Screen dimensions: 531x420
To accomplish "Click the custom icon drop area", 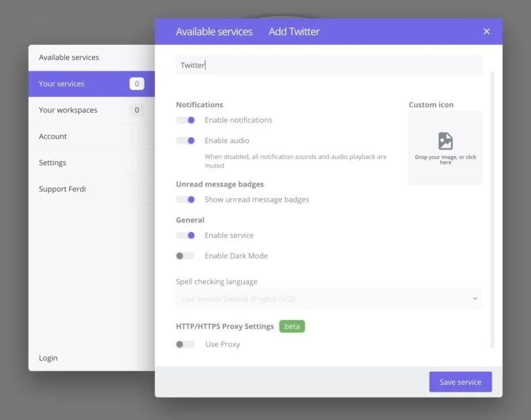I will 445,148.
